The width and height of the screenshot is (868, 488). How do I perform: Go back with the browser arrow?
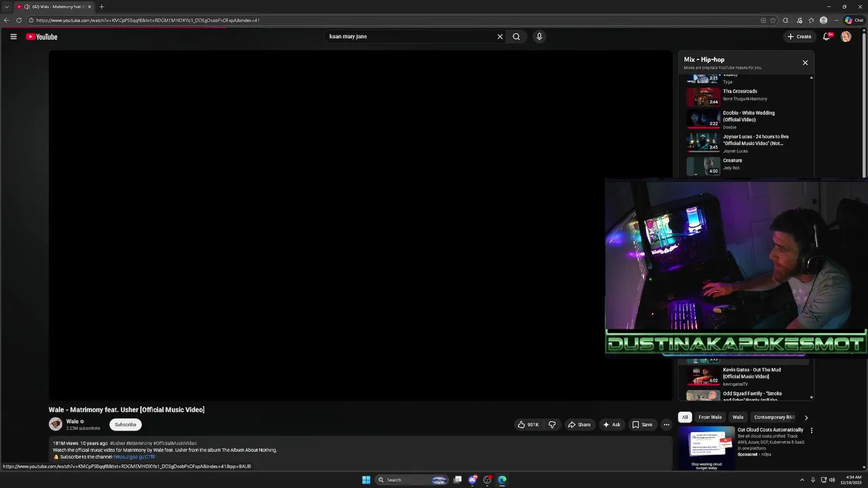(7, 20)
